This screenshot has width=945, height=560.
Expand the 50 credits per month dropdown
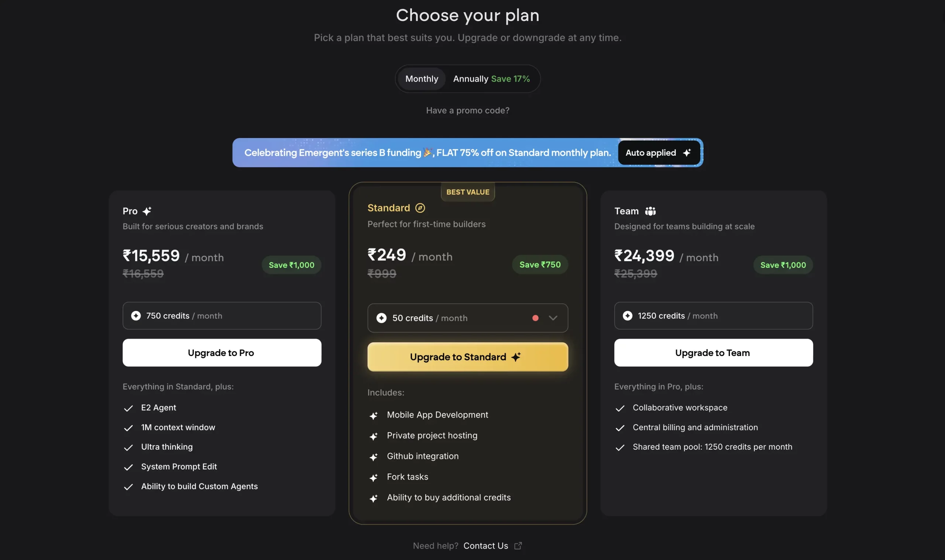(553, 318)
